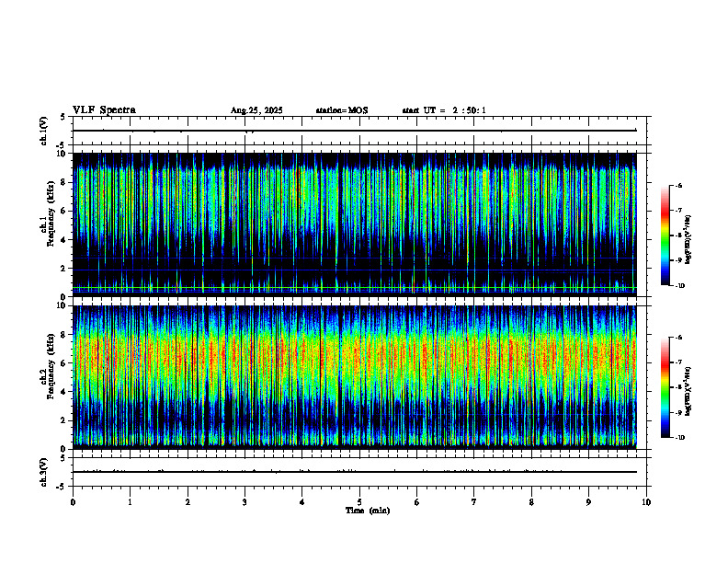Select time axis tick label "10"
Image resolution: width=728 pixels, height=563 pixels.
tap(646, 502)
